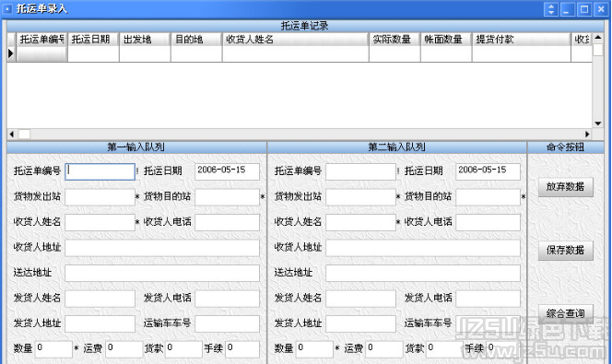The image size is (612, 364).
Task: Open 综合查询 query button
Action: click(566, 313)
